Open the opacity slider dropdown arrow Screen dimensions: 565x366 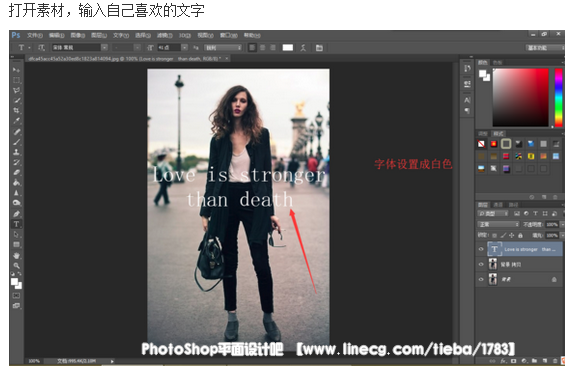[562, 224]
